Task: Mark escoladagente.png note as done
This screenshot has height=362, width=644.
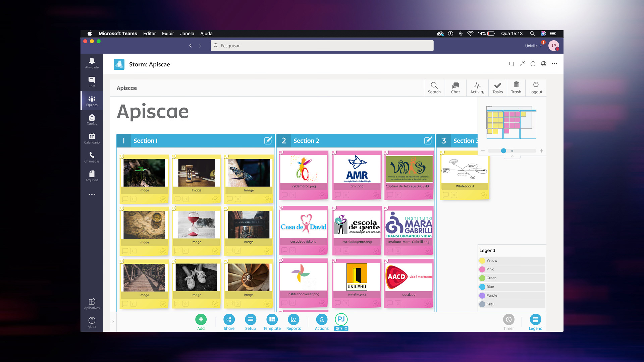Action: 376,251
